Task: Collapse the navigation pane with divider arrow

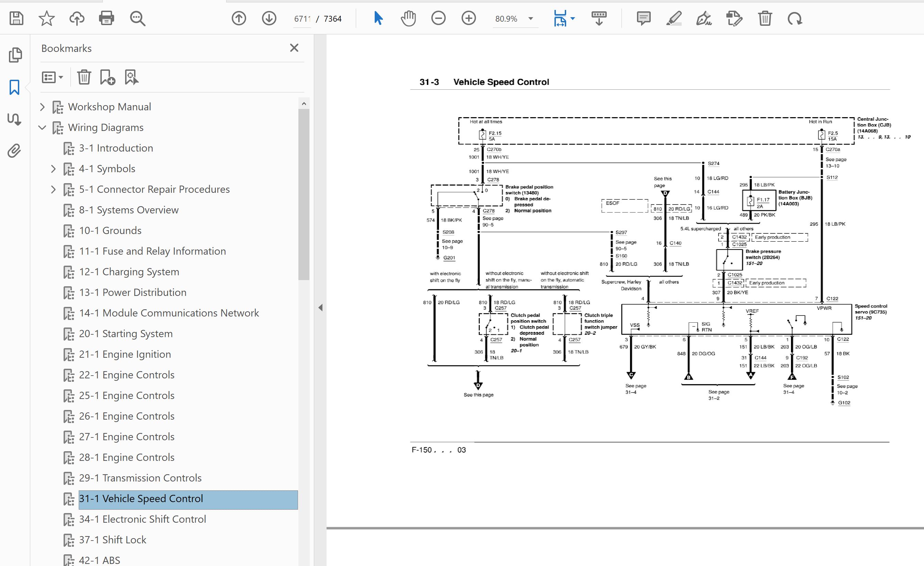Action: [x=320, y=308]
